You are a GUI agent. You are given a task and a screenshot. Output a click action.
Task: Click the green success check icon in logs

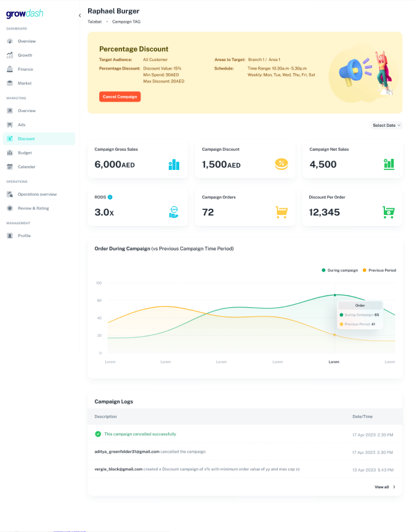(98, 434)
